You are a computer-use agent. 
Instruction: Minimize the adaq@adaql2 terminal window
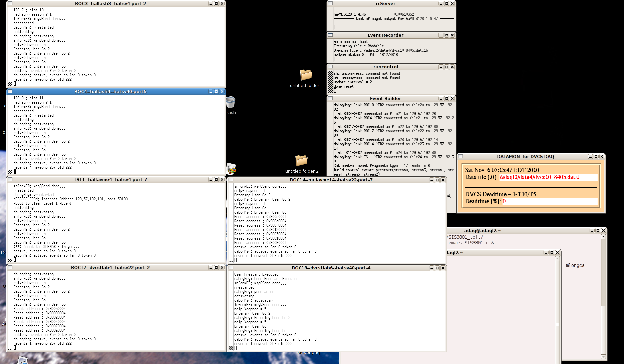(592, 230)
